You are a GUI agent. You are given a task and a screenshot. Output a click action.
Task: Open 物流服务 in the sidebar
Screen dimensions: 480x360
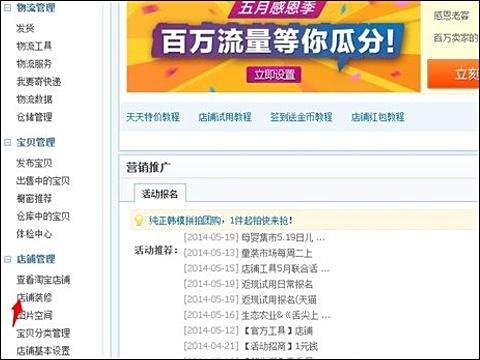pos(34,64)
